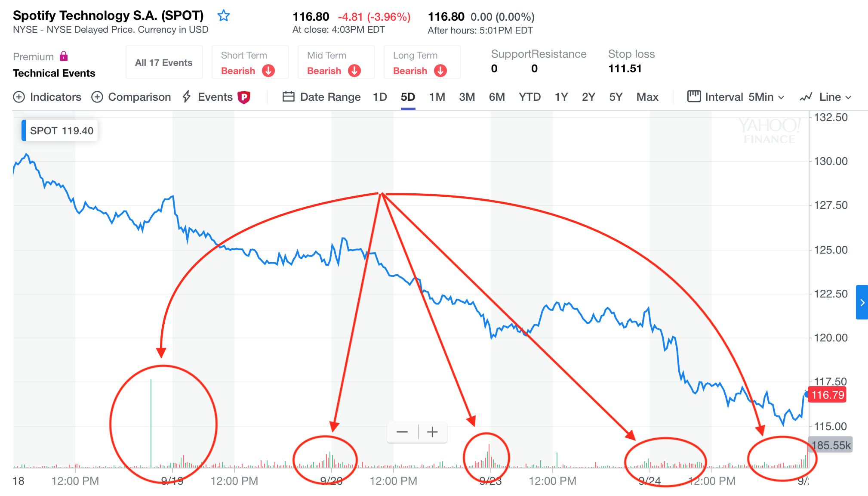Add SPOT to watchlist with star icon
868x496 pixels.
(x=224, y=16)
